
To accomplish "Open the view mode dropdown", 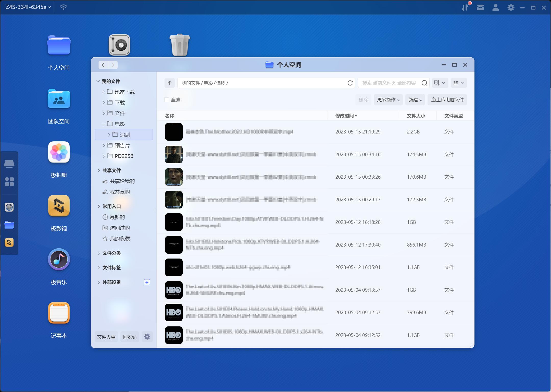I will pos(459,83).
